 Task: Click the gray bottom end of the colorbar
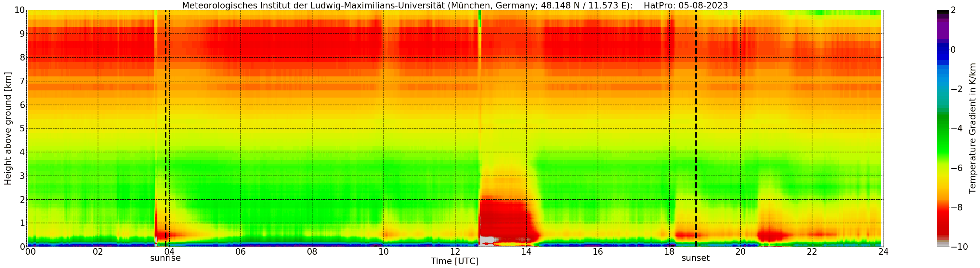coord(942,244)
